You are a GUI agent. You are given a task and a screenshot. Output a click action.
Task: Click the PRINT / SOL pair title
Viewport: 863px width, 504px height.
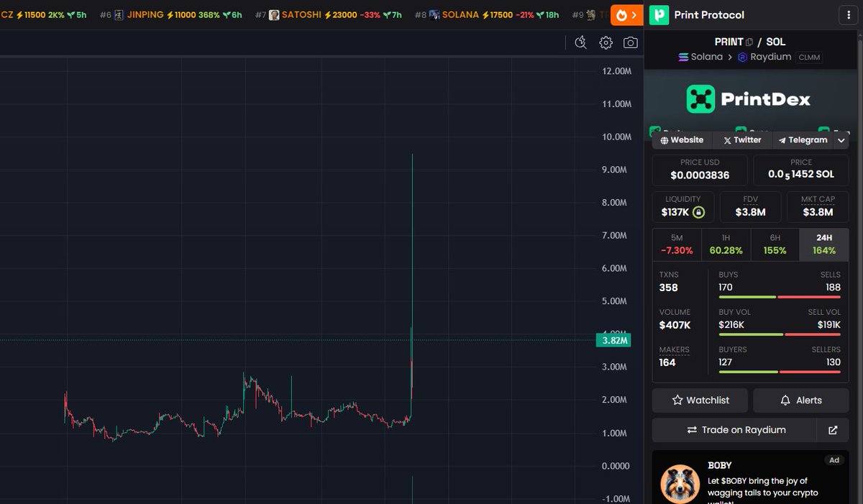(x=750, y=42)
